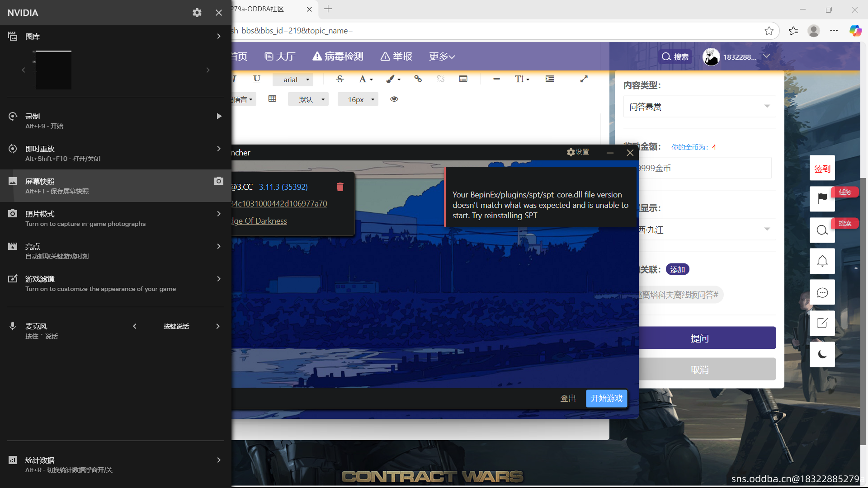Open 默认 format dropdown
This screenshot has width=868, height=488.
pyautogui.click(x=308, y=99)
